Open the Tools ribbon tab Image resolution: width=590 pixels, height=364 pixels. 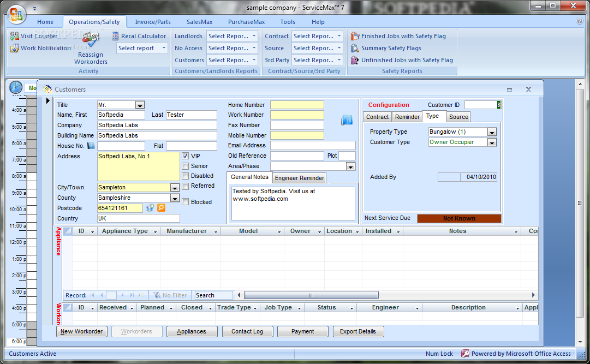click(288, 22)
